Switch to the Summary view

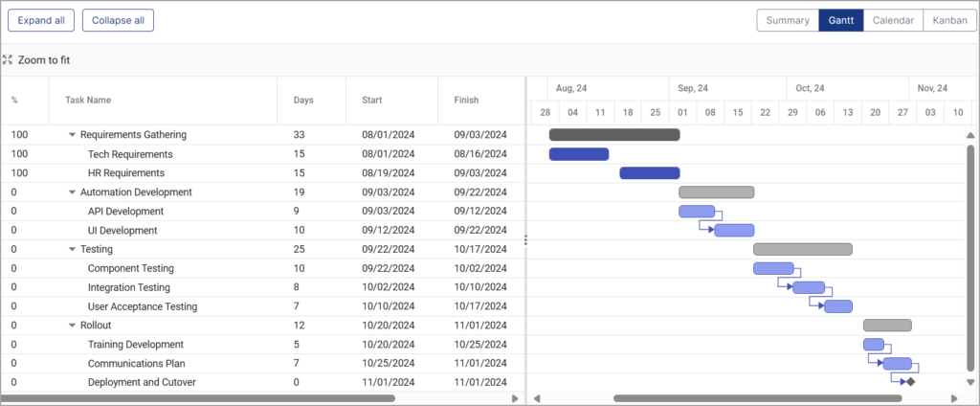point(788,21)
